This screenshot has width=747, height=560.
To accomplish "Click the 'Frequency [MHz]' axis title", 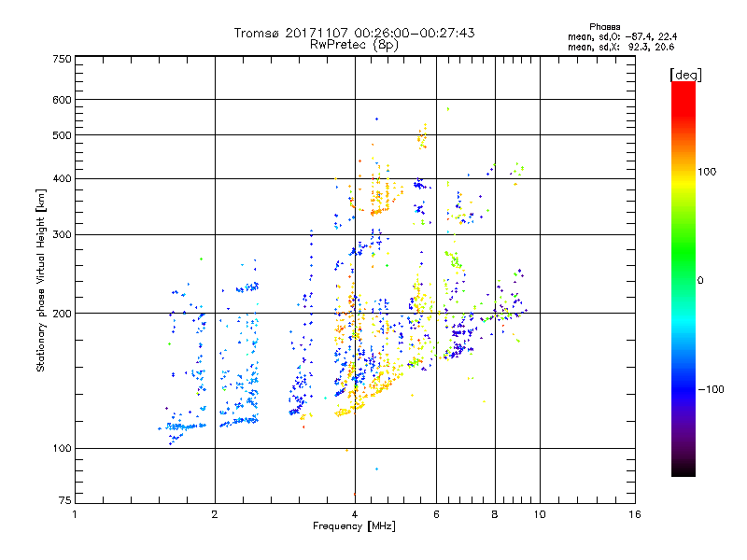I will tap(354, 526).
